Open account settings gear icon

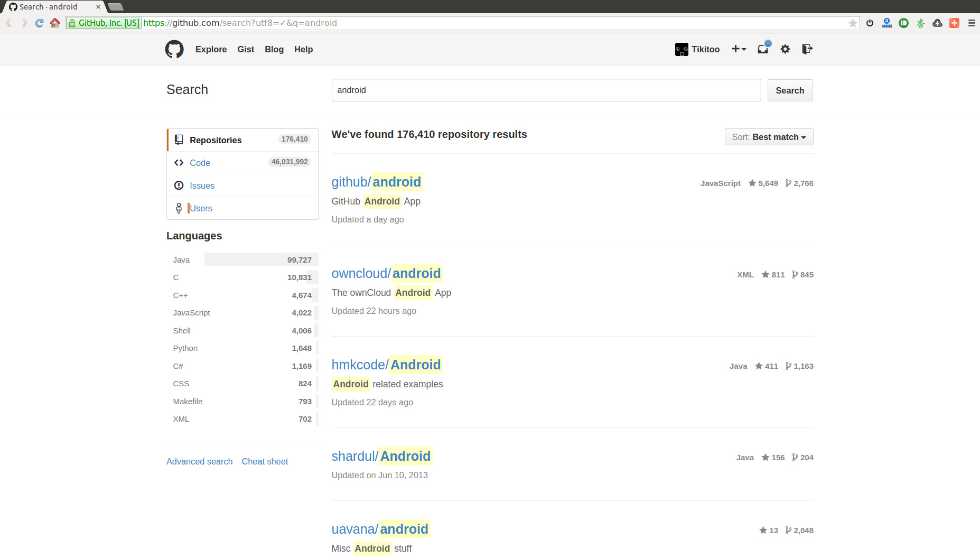pos(785,49)
